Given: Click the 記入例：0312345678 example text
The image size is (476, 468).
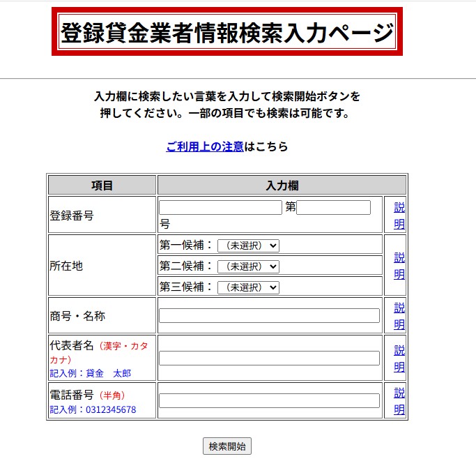Looking at the screenshot, I should (93, 409).
